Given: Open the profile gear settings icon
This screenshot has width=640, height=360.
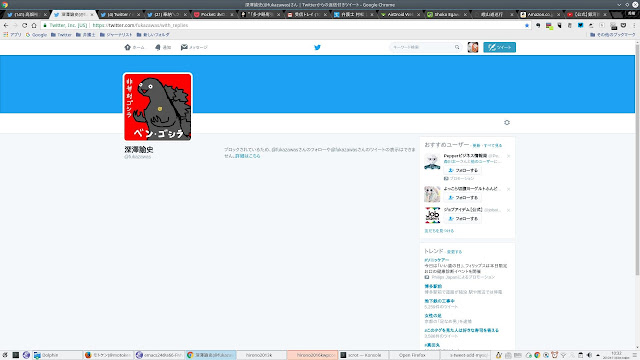Looking at the screenshot, I should 507,122.
